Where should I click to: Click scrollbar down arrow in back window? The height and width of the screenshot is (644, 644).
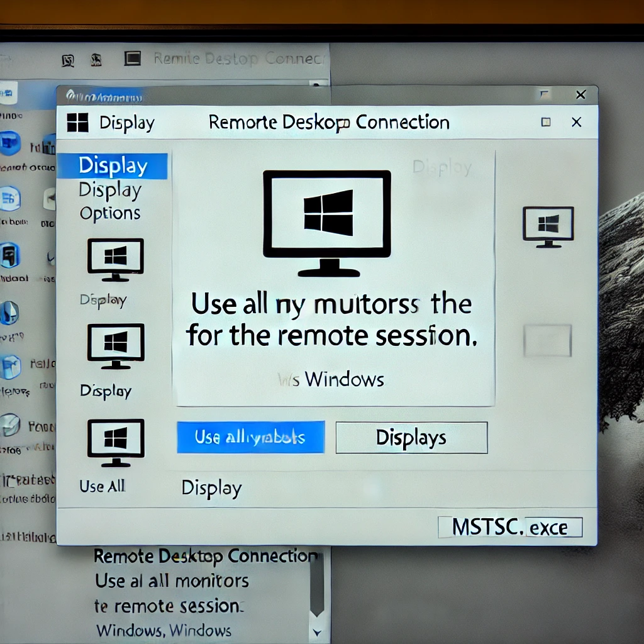[317, 633]
